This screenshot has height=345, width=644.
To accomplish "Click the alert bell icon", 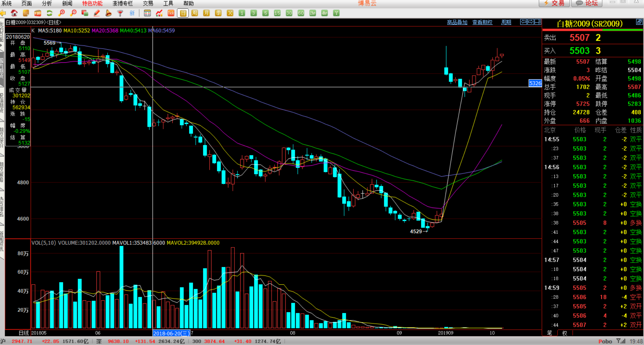I will 108,13.
